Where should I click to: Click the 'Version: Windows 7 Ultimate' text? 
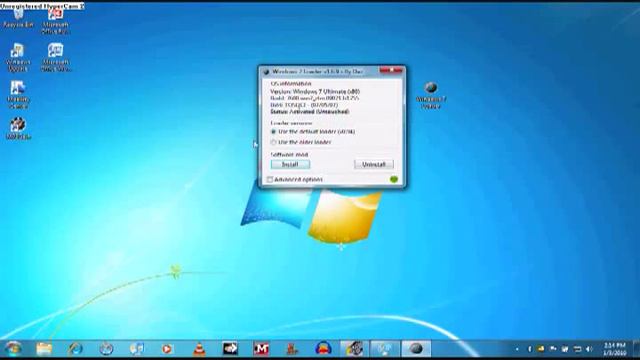click(x=315, y=91)
